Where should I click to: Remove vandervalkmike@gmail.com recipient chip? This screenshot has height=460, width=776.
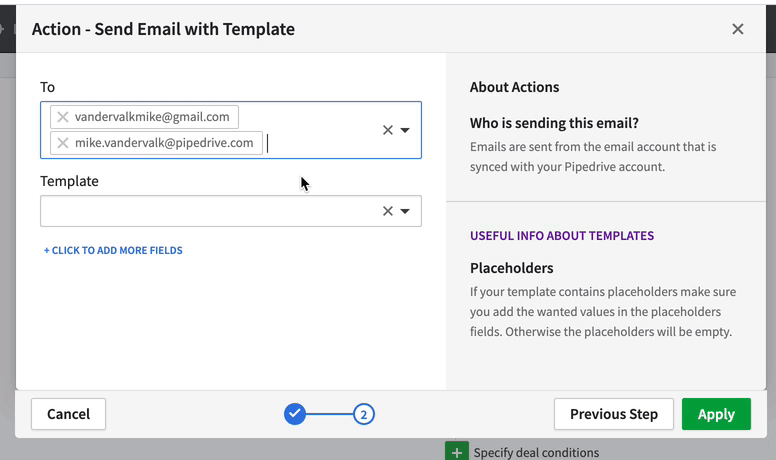63,117
